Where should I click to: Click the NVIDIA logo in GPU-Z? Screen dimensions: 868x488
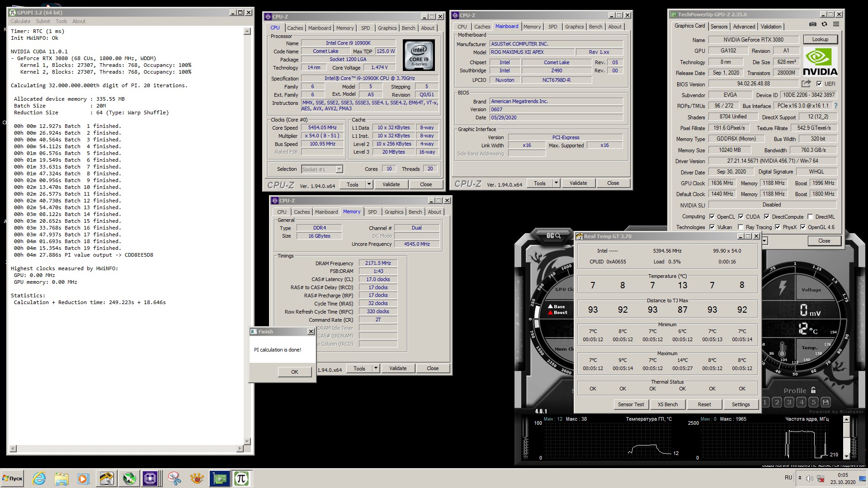click(820, 61)
